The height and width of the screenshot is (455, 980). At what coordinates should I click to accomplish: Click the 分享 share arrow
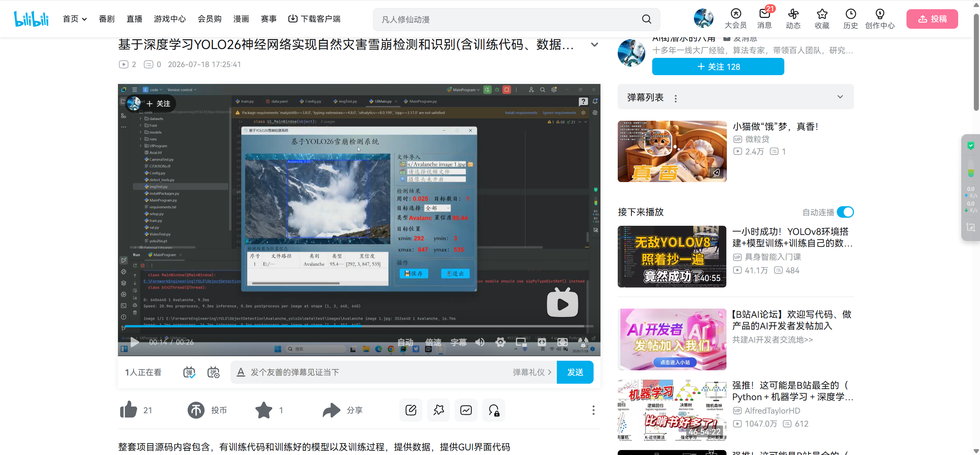331,410
